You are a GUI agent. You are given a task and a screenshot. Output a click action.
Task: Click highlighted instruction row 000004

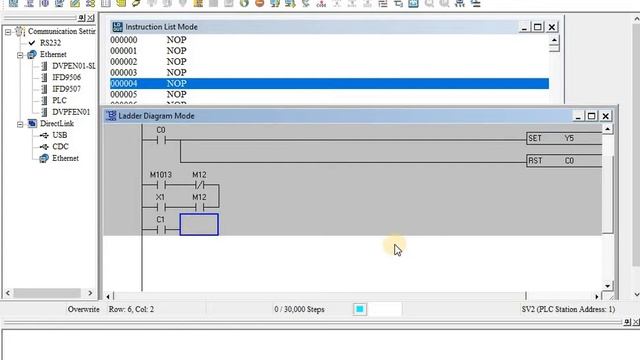[329, 84]
